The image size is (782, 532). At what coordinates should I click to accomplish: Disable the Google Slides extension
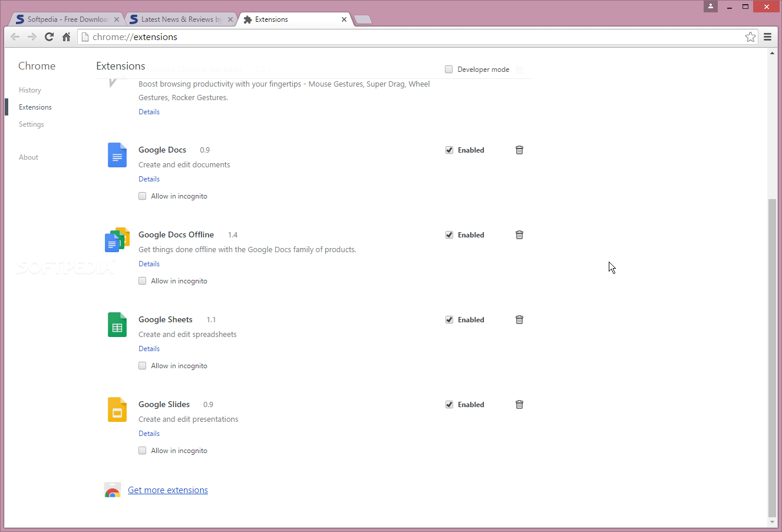[450, 404]
